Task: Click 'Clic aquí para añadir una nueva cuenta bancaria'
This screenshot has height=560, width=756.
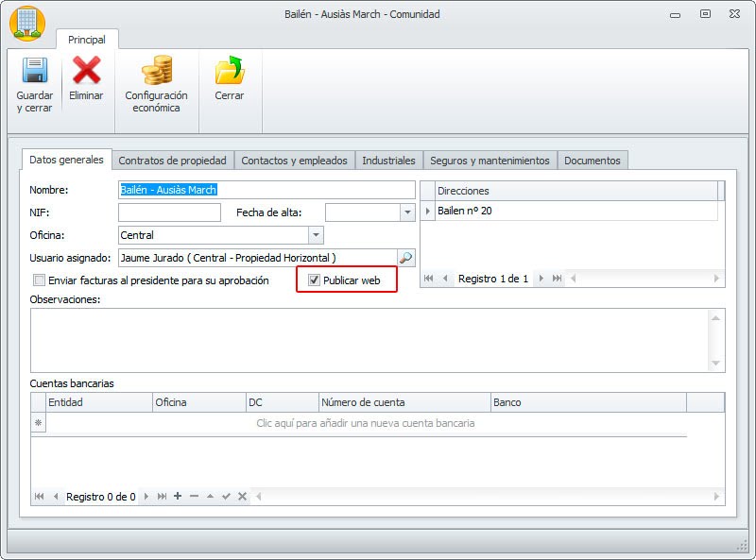Action: [x=366, y=423]
